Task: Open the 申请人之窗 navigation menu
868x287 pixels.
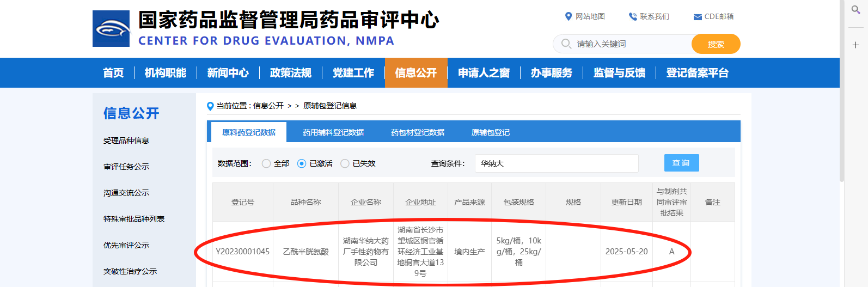Action: [484, 73]
